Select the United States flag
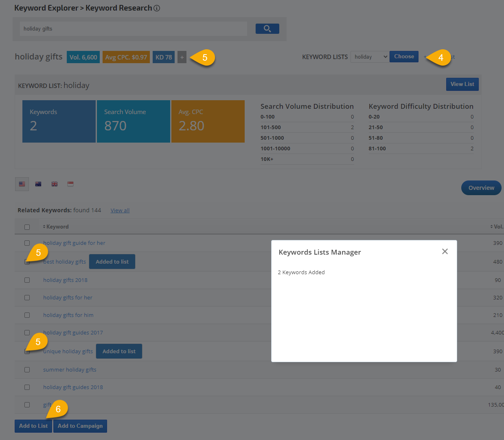The image size is (504, 440). coord(22,184)
